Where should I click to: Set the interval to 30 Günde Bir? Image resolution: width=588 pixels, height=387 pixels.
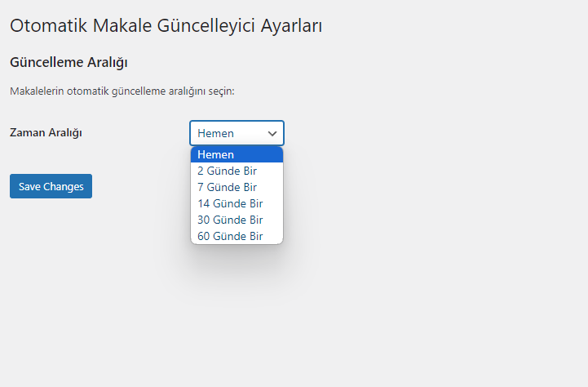click(x=237, y=220)
